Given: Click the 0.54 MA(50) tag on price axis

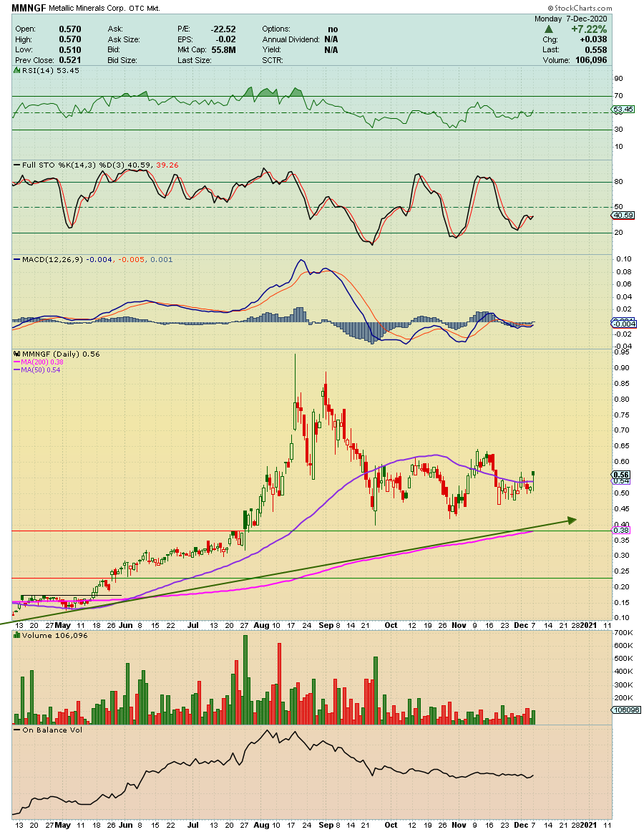Looking at the screenshot, I should tap(621, 480).
